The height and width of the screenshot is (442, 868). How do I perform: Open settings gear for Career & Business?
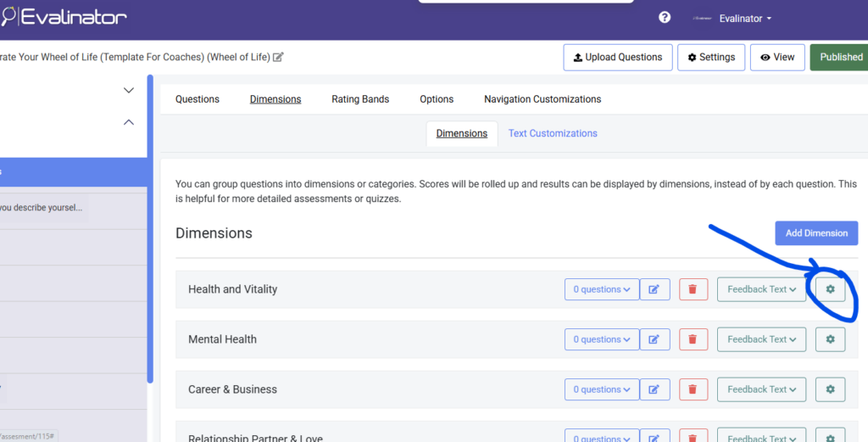(830, 389)
